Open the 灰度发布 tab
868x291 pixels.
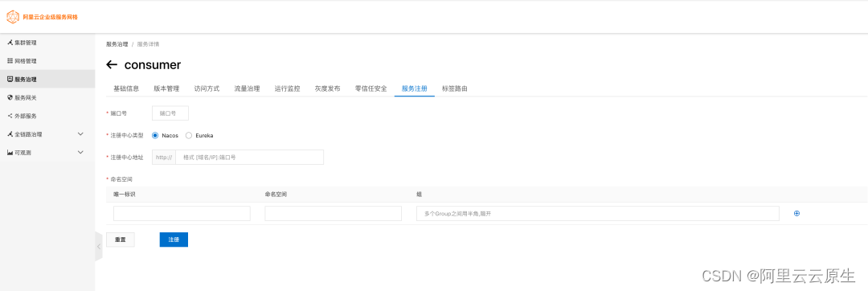[328, 88]
